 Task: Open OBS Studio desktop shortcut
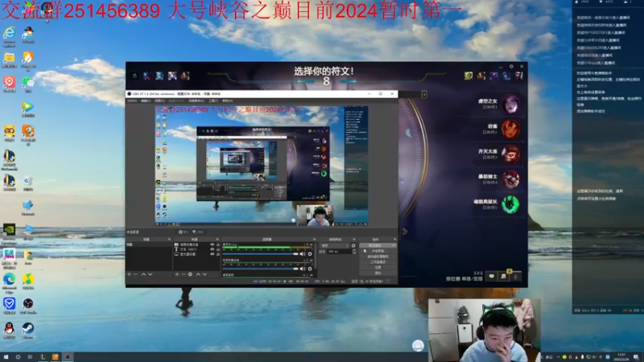coord(28,306)
